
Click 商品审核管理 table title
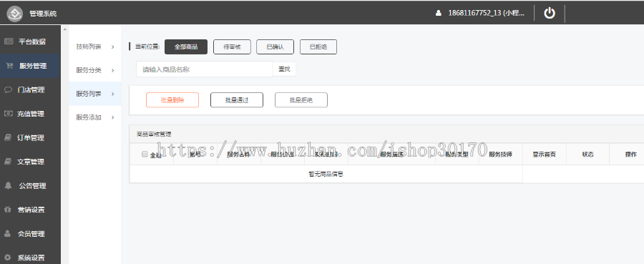[154, 135]
